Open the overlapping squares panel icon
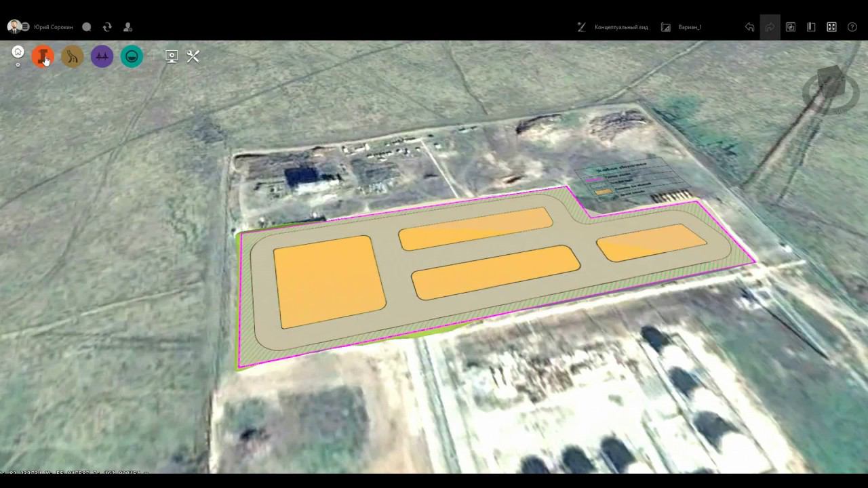868x488 pixels. coord(791,27)
